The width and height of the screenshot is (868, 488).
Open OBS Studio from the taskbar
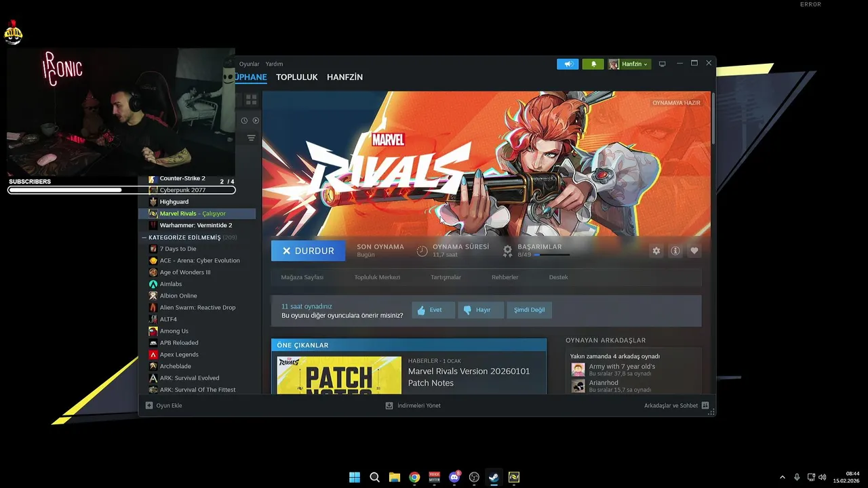click(474, 477)
